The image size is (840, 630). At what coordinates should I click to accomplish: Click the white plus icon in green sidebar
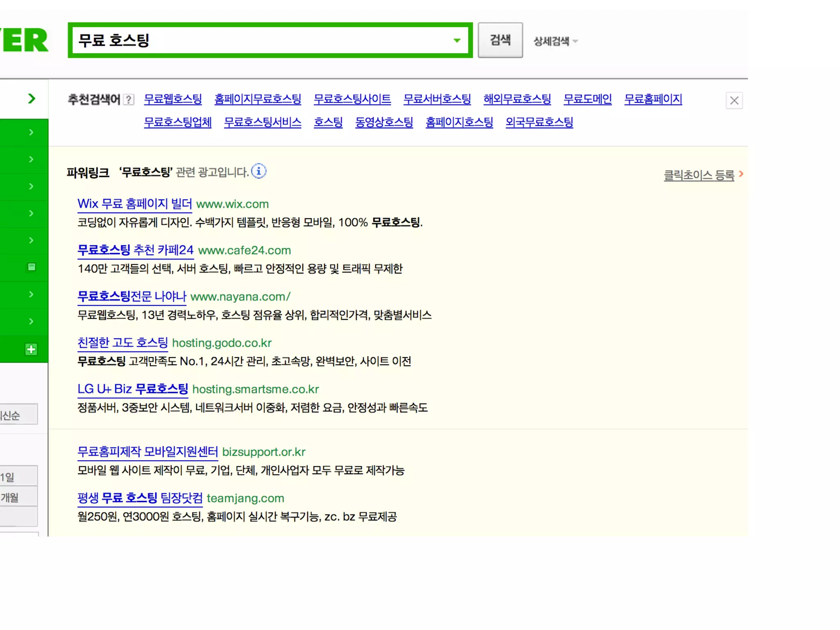[x=31, y=349]
